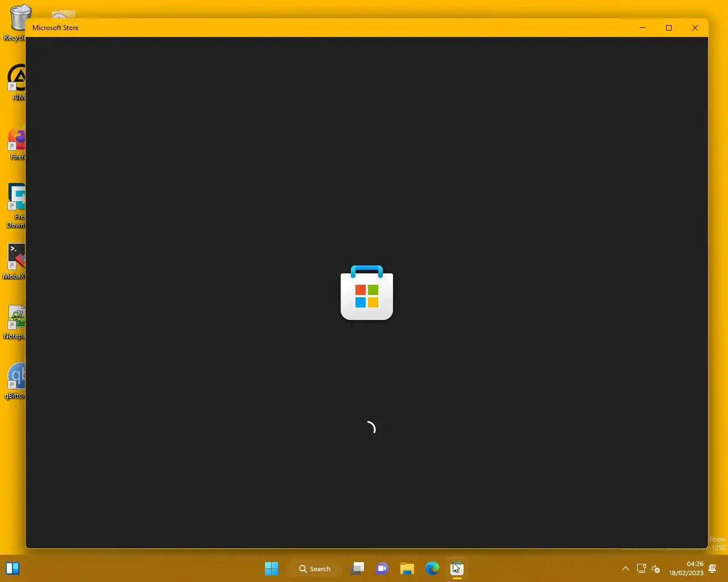Click the Microsoft Store taskbar icon
The height and width of the screenshot is (582, 728).
pos(457,568)
